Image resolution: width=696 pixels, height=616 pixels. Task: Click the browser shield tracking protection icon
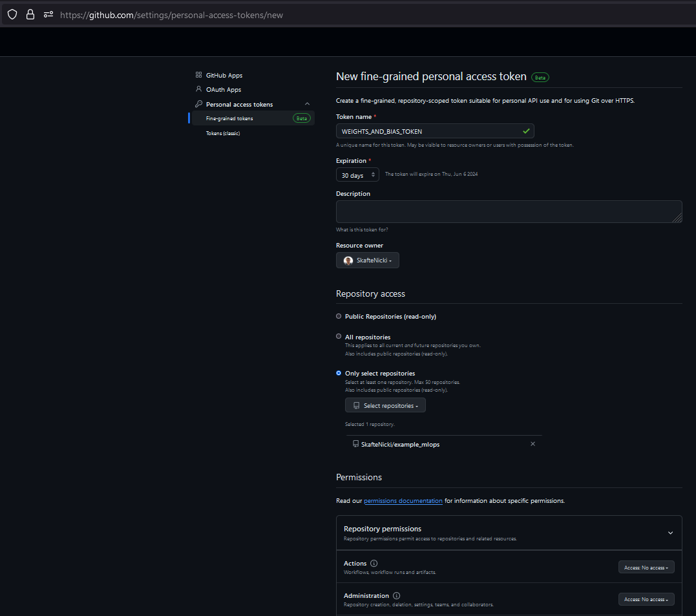(12, 15)
